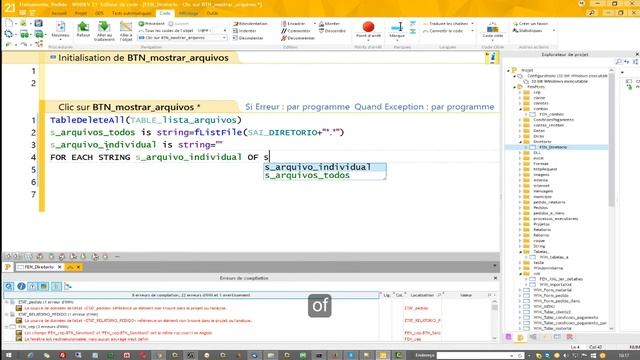Image resolution: width=640 pixels, height=360 pixels.
Task: Click the Marque bookmark icon
Action: coord(397,27)
